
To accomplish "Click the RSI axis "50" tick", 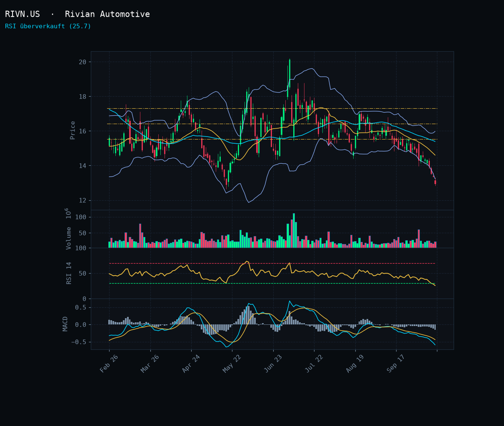I will pos(82,274).
